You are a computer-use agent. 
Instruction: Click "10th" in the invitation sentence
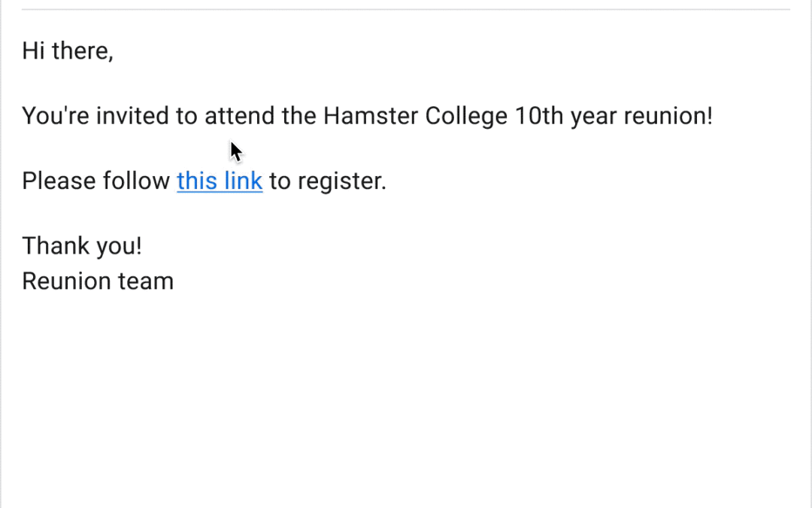click(539, 116)
